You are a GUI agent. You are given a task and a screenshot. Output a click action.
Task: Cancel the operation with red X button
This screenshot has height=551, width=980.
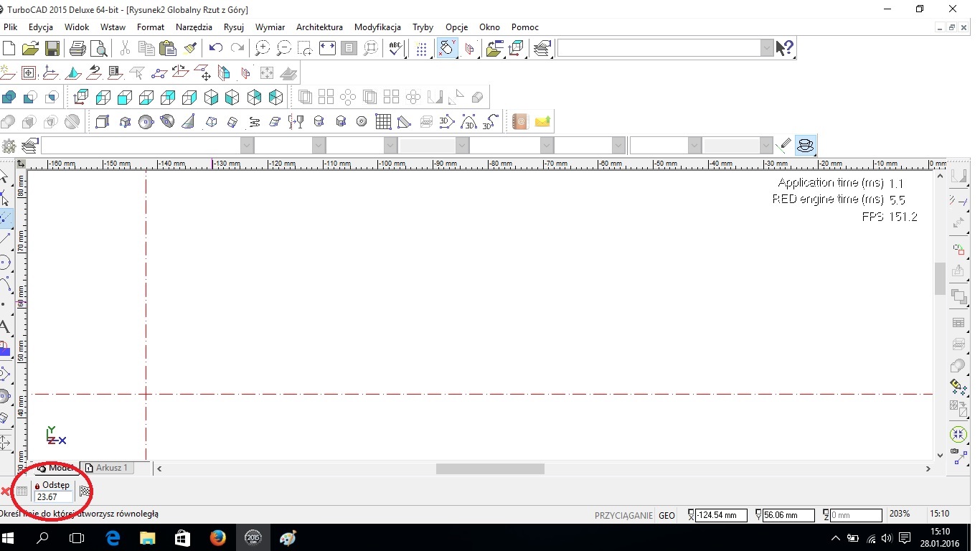(x=6, y=491)
